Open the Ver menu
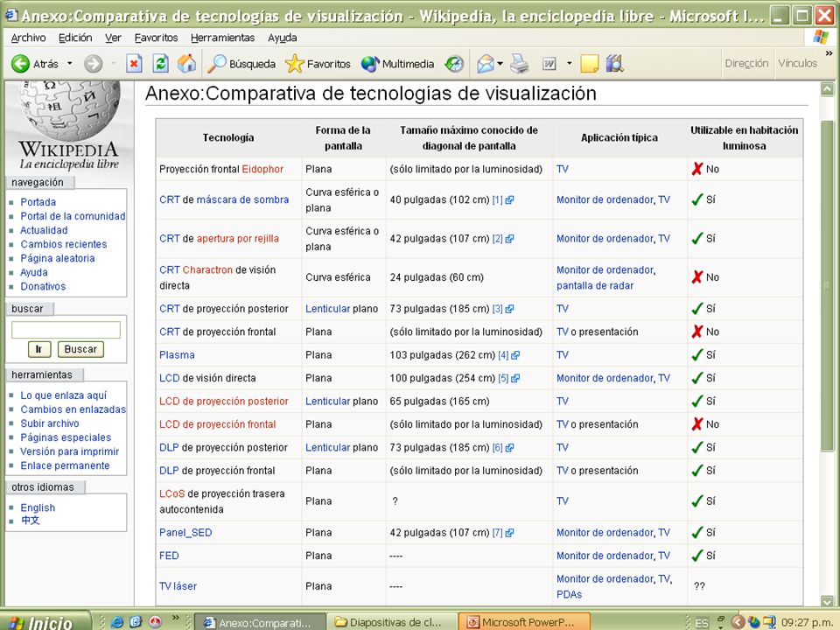The image size is (840, 630). click(x=113, y=38)
